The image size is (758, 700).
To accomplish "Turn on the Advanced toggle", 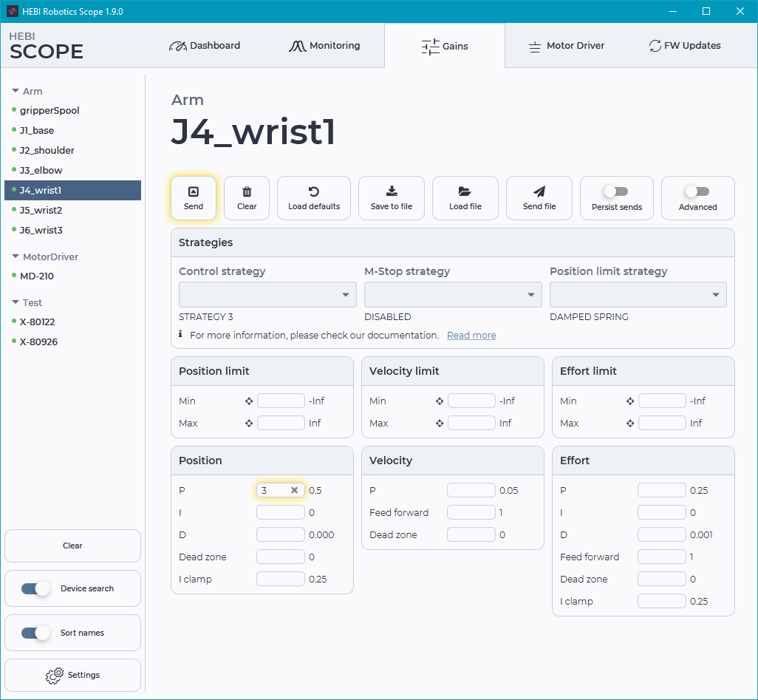I will (x=697, y=191).
